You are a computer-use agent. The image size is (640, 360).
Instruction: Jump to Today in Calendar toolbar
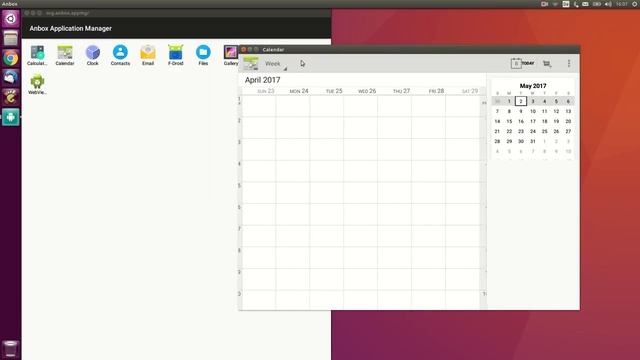522,63
